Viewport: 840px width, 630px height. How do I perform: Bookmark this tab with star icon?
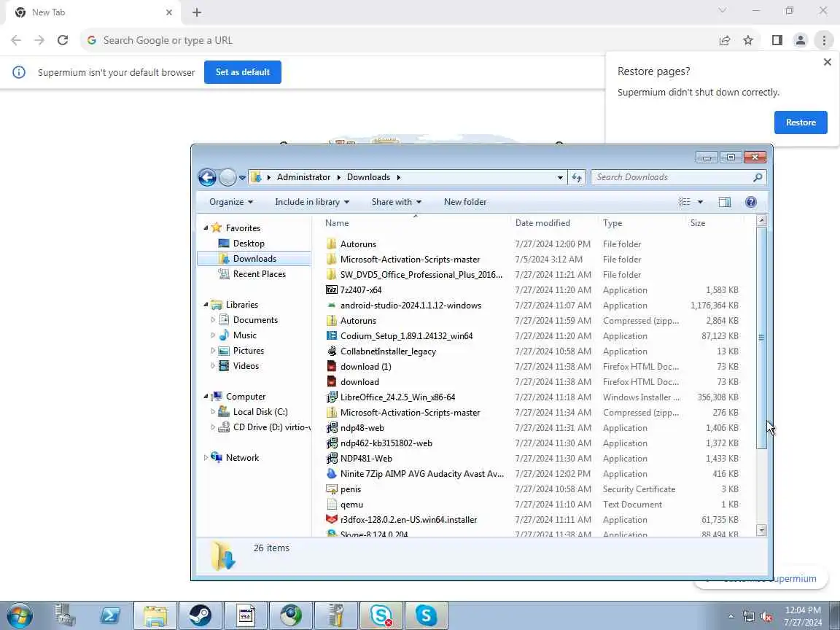748,40
